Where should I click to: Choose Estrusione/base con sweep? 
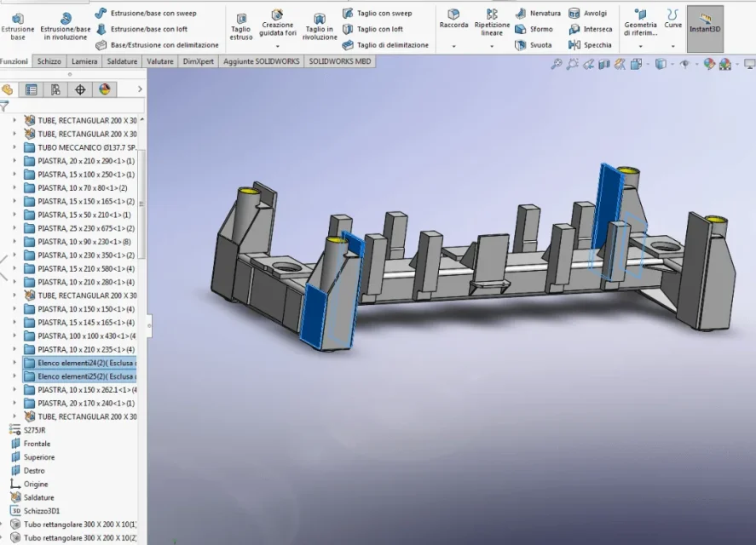pyautogui.click(x=146, y=14)
